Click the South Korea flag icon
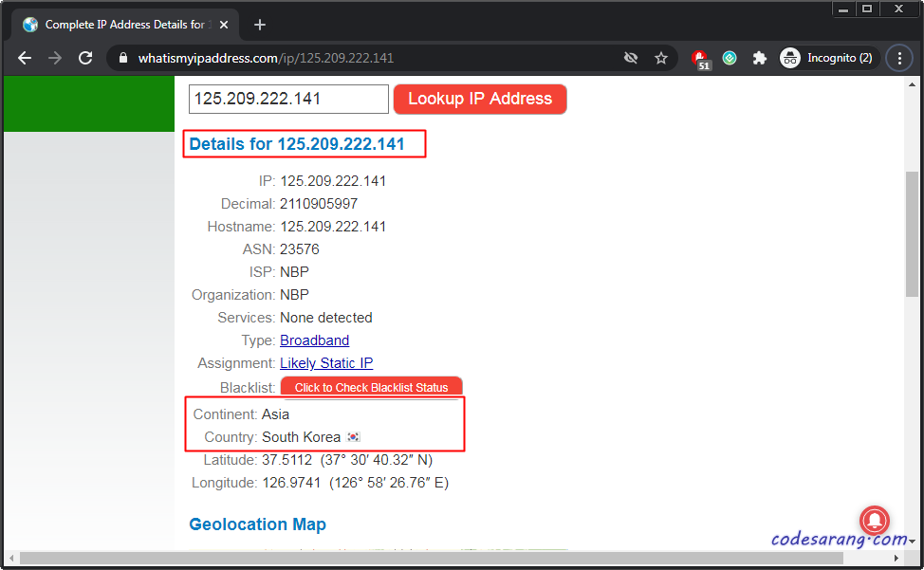Image resolution: width=924 pixels, height=570 pixels. [x=354, y=437]
